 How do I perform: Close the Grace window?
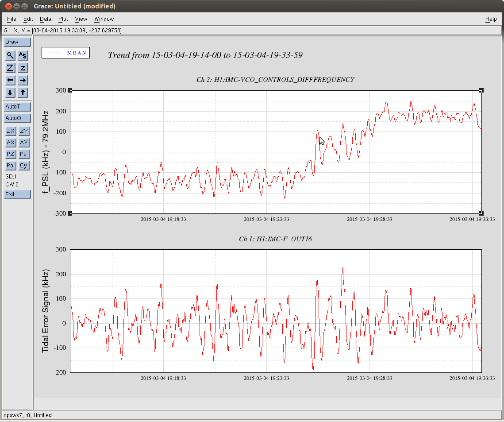pyautogui.click(x=9, y=6)
